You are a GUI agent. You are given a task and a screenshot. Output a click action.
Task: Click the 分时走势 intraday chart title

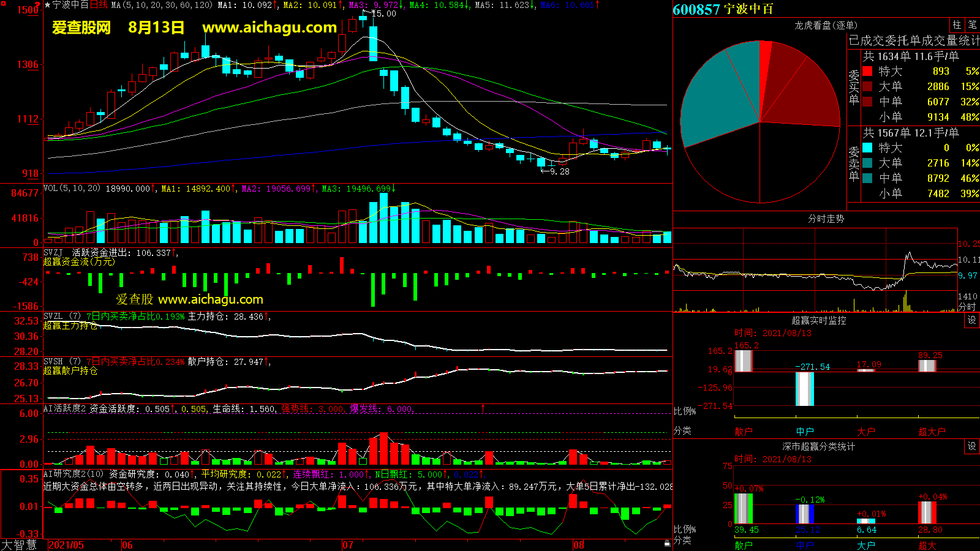click(826, 219)
